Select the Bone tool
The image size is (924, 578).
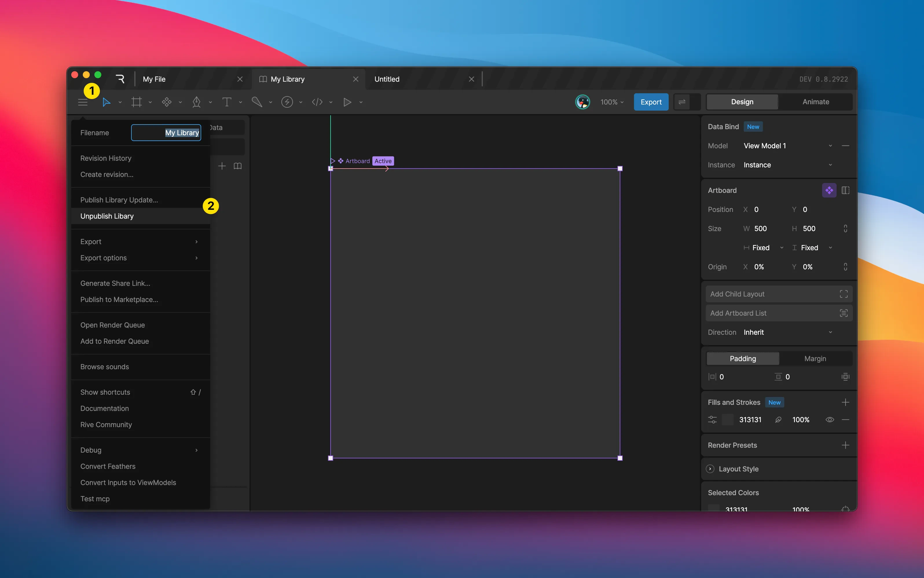pos(257,102)
